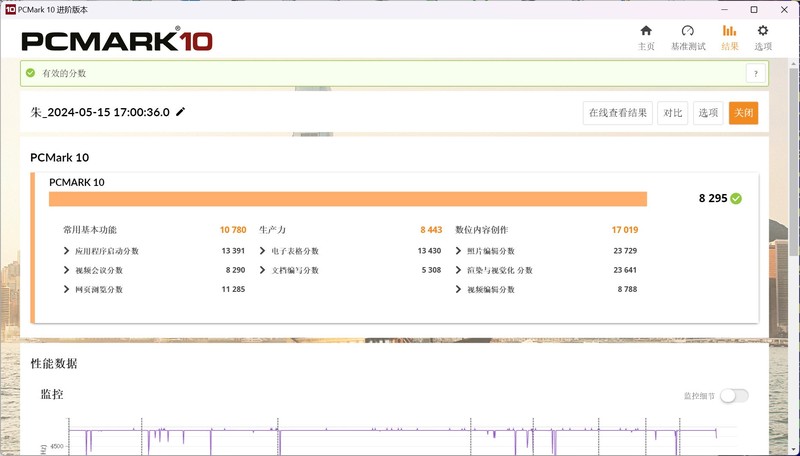Click the green check icon beside 8 295
This screenshot has height=456, width=800.
click(736, 198)
